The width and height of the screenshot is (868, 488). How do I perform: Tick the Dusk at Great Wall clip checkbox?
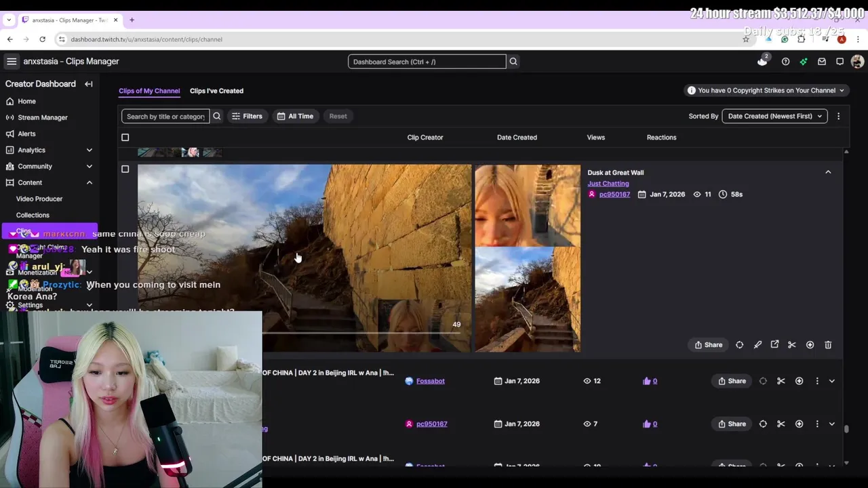coord(125,169)
